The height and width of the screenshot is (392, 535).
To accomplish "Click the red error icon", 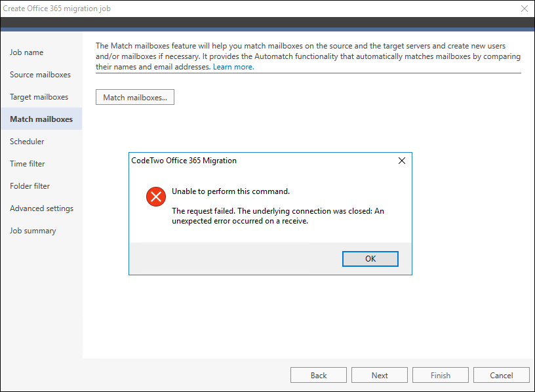I will click(156, 197).
